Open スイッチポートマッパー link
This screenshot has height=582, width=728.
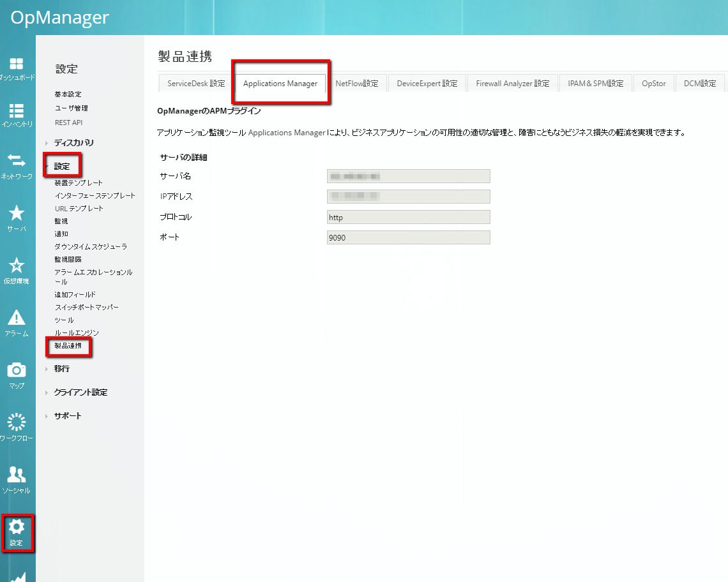pyautogui.click(x=86, y=307)
